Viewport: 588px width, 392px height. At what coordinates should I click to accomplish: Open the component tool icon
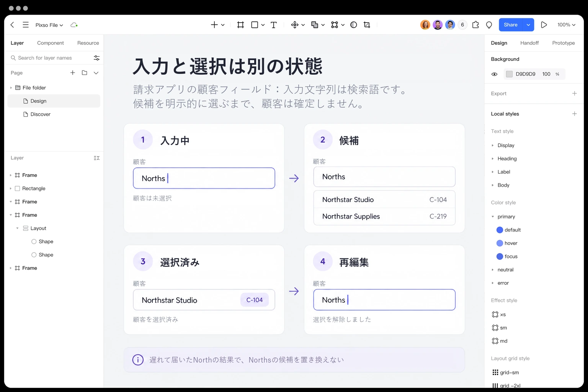(295, 25)
